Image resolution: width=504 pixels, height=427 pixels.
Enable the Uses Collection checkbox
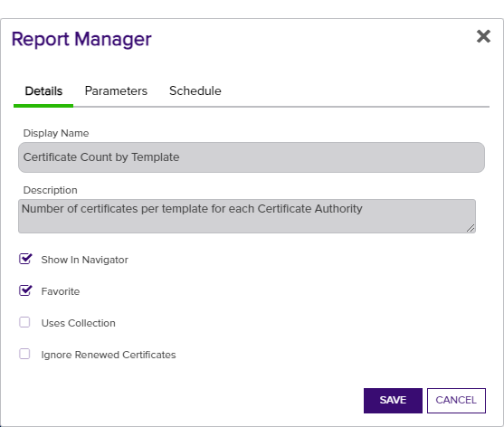(24, 322)
